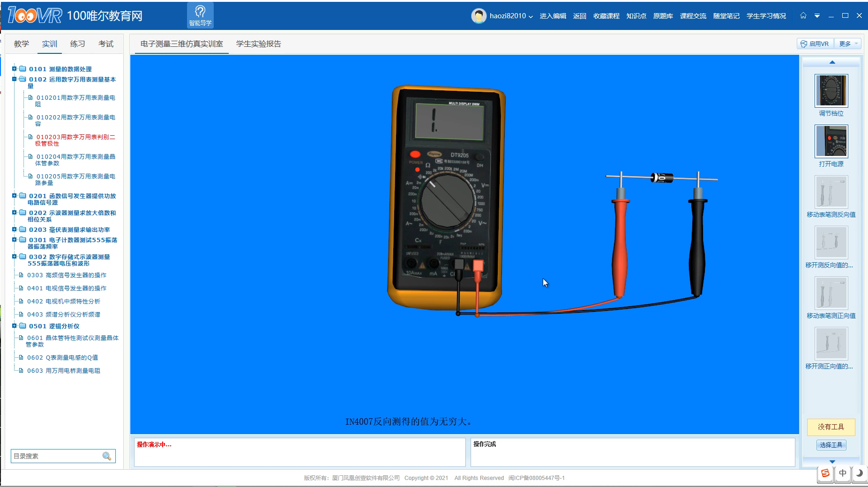Switch to the 学生实验报告 tab
The height and width of the screenshot is (487, 868).
click(x=258, y=44)
